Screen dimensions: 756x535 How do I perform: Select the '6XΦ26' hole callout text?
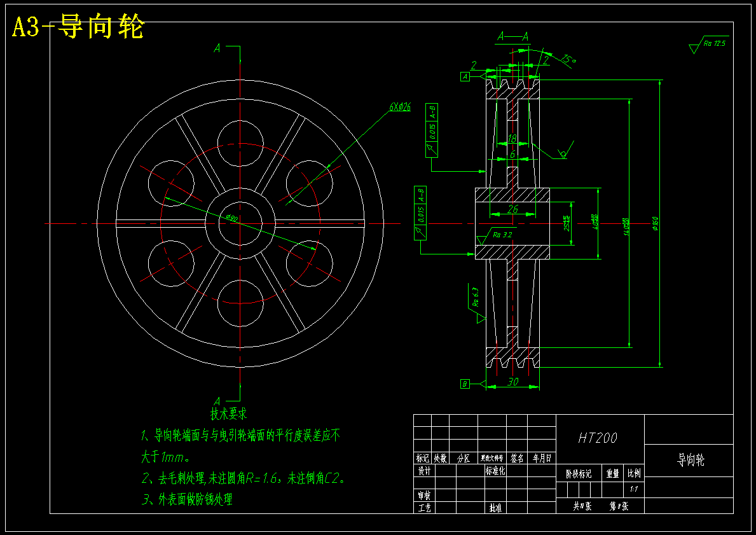[400, 107]
